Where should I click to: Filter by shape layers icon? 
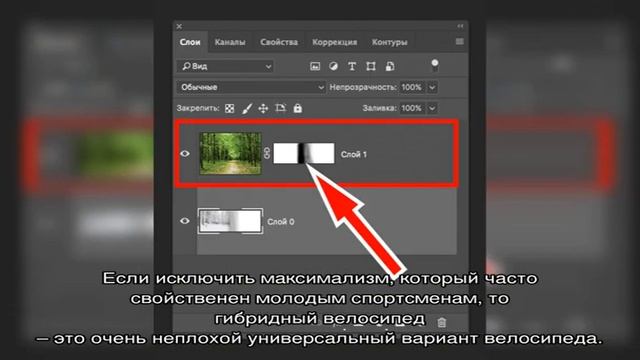point(371,66)
